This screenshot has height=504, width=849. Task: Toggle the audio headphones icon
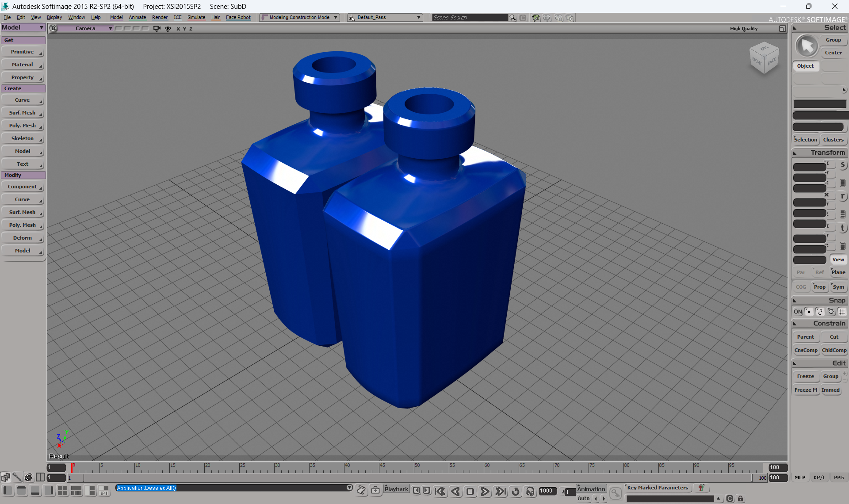530,491
